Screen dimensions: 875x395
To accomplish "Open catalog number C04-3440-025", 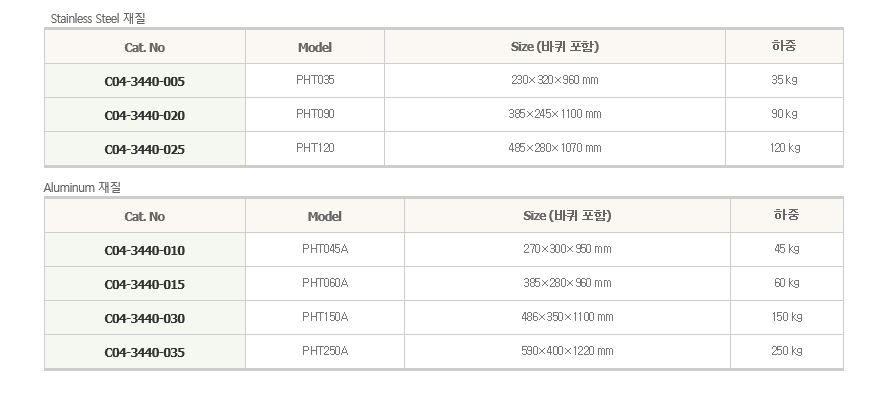I will [x=145, y=150].
